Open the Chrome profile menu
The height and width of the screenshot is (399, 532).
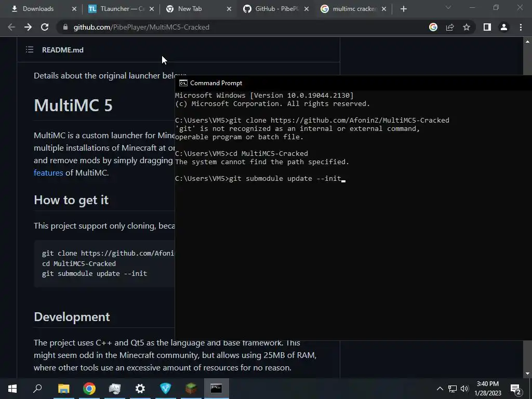point(504,27)
